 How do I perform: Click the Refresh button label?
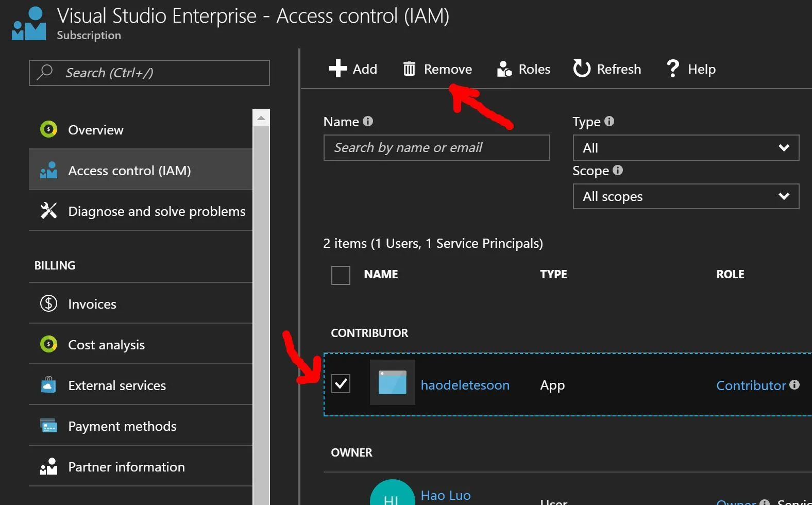pyautogui.click(x=619, y=69)
